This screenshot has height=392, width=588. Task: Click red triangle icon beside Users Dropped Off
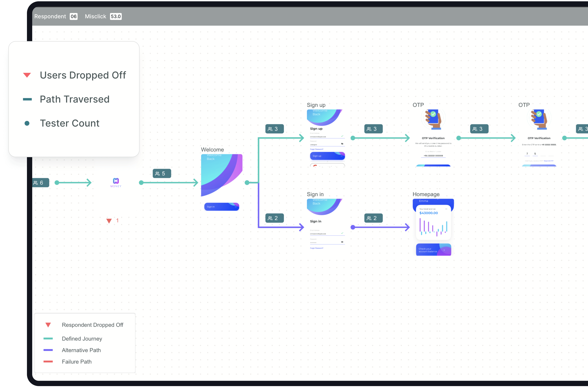pos(27,75)
